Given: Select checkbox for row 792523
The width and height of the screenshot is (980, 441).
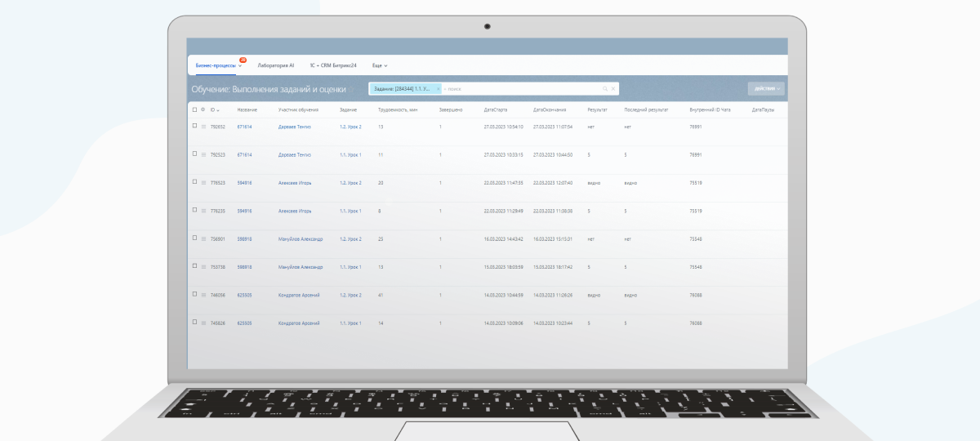Looking at the screenshot, I should (x=194, y=154).
